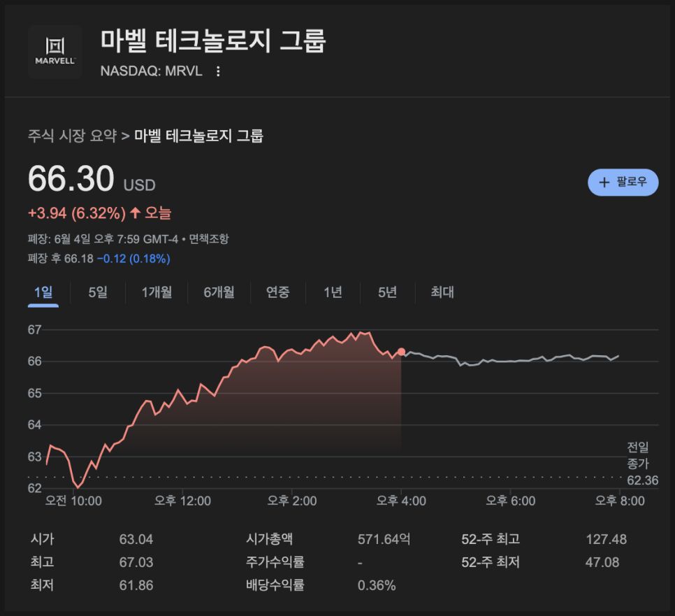Click the Marvell company logo
The height and width of the screenshot is (616, 675).
tap(55, 52)
